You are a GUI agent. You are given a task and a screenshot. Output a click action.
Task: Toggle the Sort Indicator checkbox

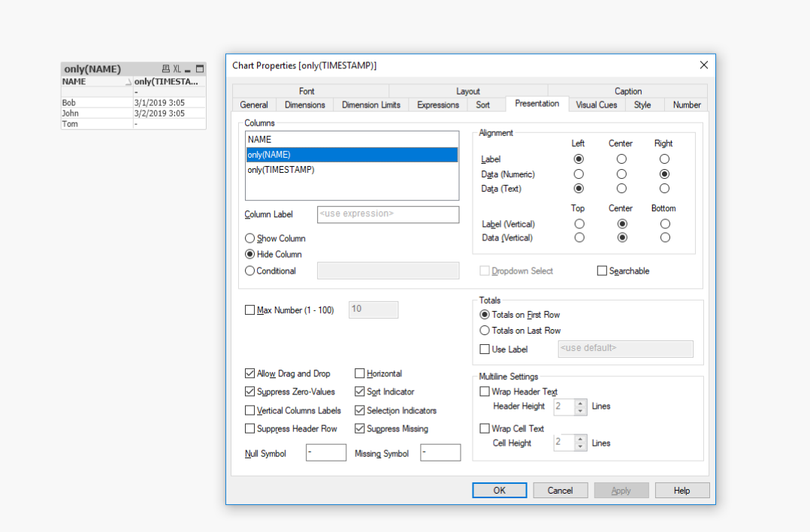[359, 391]
